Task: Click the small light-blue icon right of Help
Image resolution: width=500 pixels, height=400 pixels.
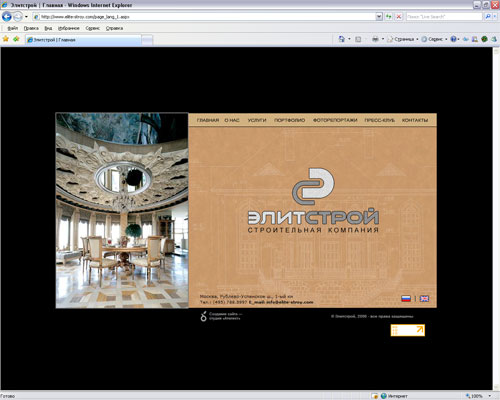Action: [x=466, y=39]
